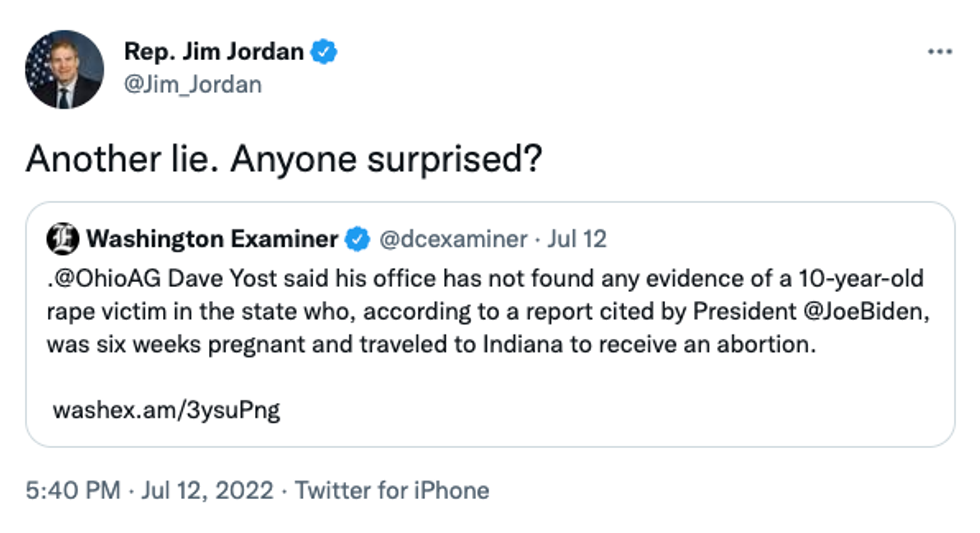Screen dimensions: 980x533
Task: Click the Washington Examiner logo avatar
Action: [x=63, y=239]
